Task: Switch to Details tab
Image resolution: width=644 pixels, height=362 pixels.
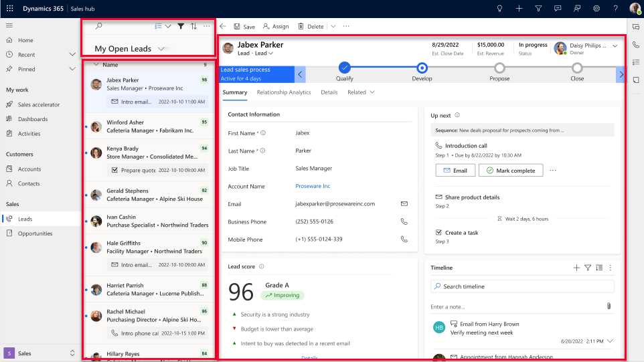Action: (x=329, y=92)
